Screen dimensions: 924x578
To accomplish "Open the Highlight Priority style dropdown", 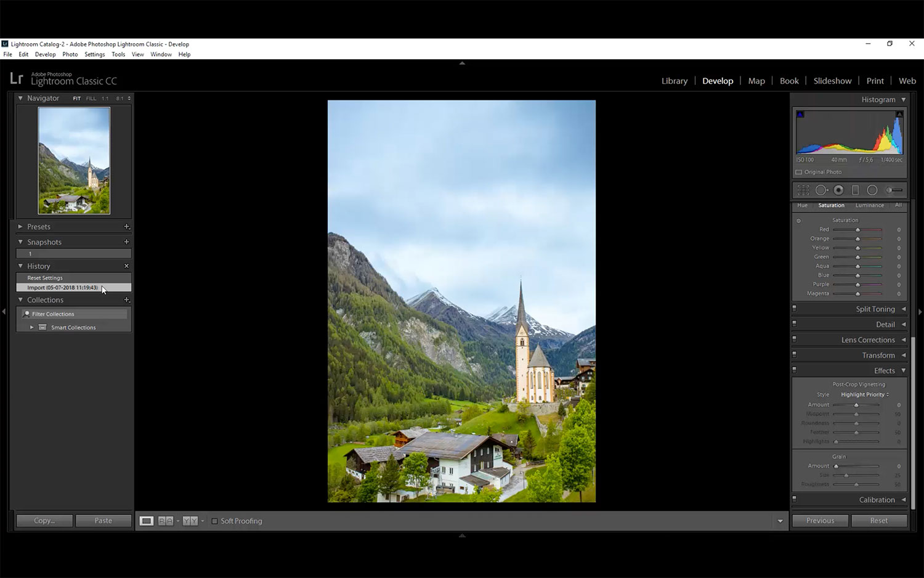I will [x=864, y=395].
